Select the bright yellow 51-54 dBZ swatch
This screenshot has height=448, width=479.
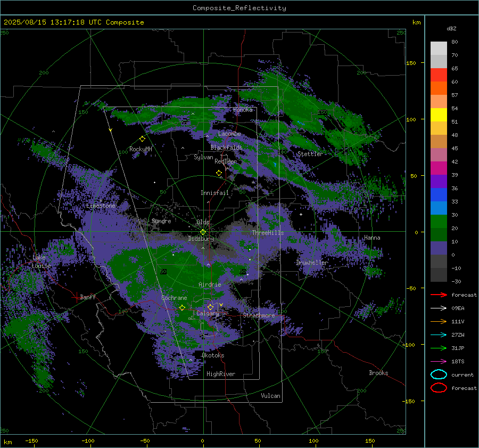[439, 115]
